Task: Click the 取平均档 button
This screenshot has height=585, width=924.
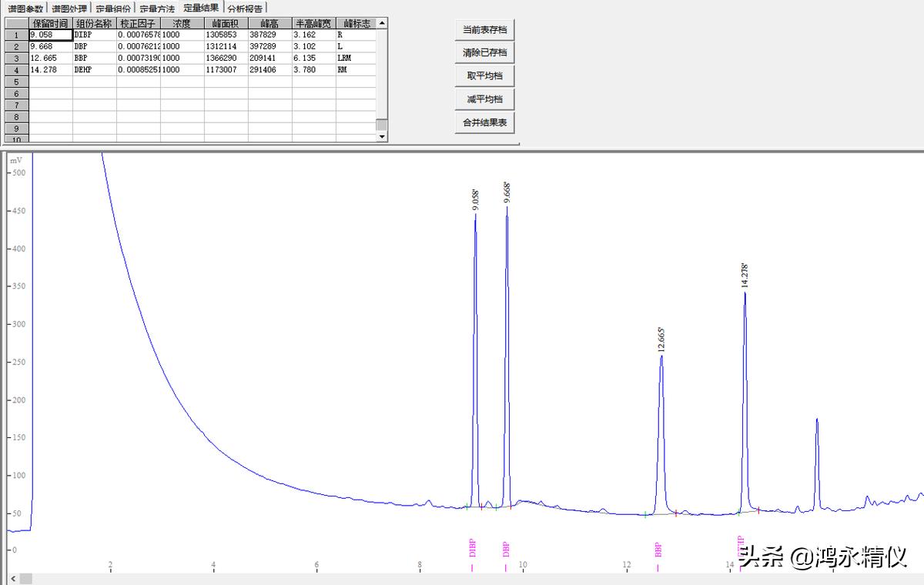Action: [484, 76]
